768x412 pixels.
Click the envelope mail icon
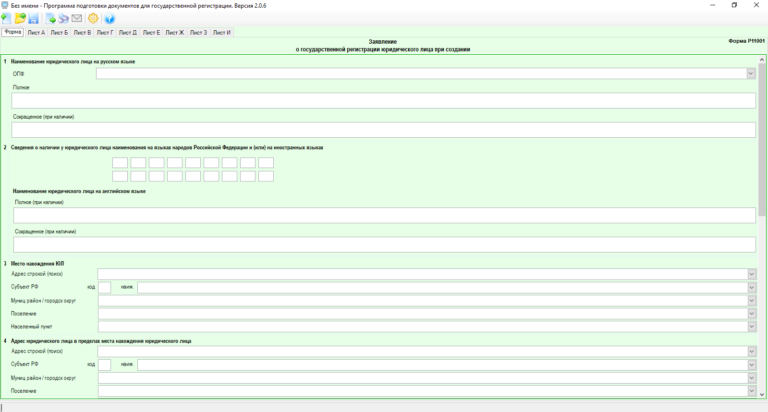coord(77,19)
